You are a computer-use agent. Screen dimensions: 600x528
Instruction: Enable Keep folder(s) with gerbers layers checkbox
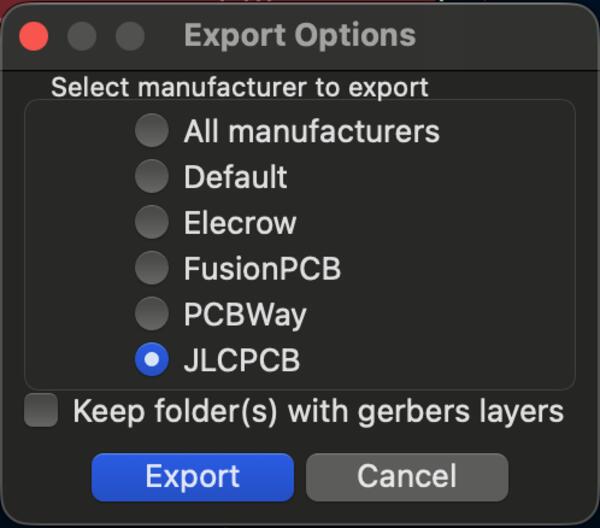41,411
